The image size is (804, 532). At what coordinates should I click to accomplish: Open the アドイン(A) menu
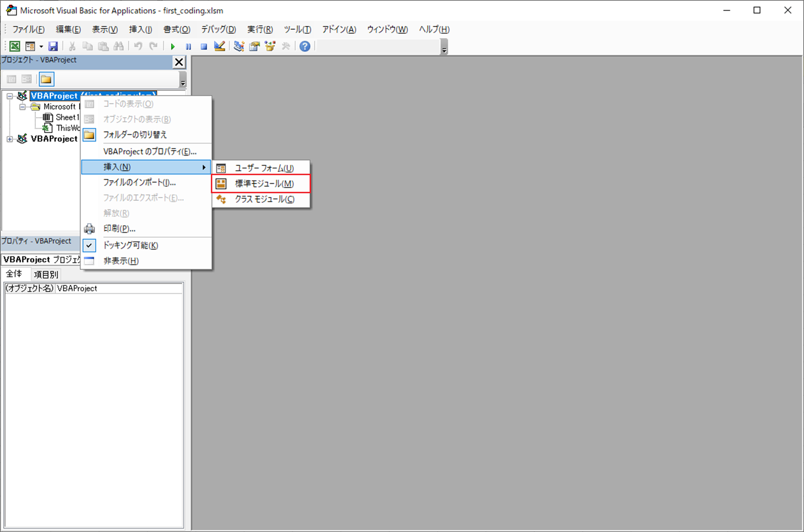pos(339,29)
